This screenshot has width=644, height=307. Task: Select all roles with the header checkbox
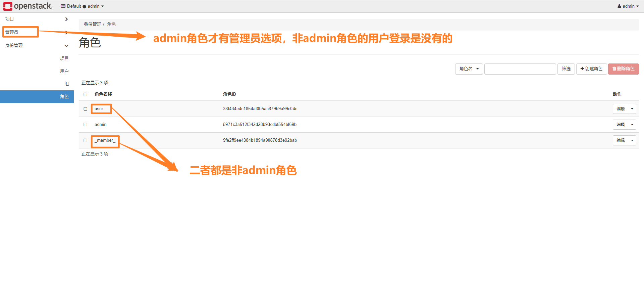point(85,94)
